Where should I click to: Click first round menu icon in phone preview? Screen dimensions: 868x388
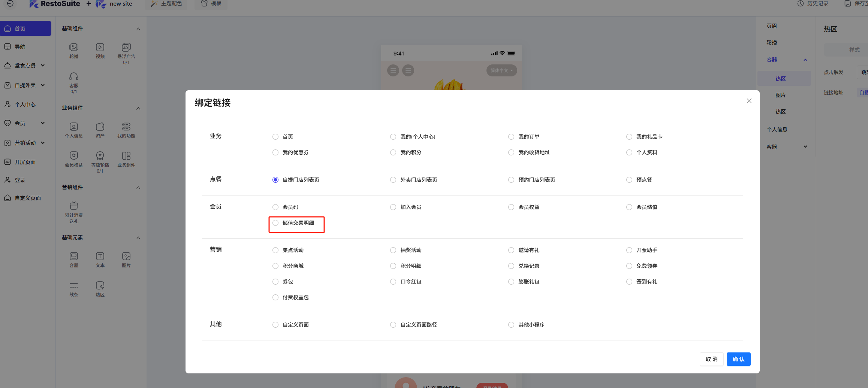[393, 70]
